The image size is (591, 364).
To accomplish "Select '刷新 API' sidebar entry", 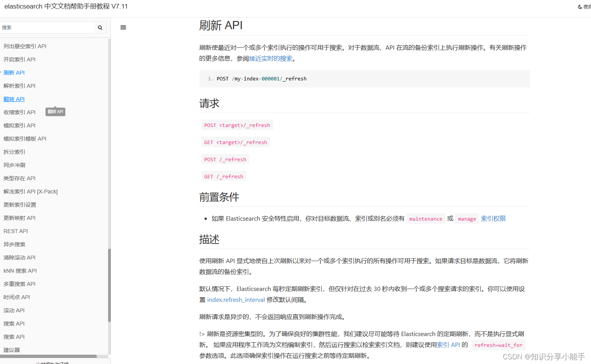I will (x=14, y=73).
